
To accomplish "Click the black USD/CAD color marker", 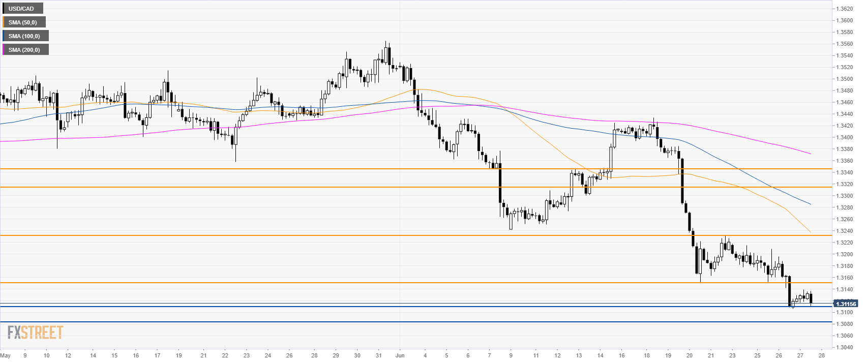I will tap(3, 9).
